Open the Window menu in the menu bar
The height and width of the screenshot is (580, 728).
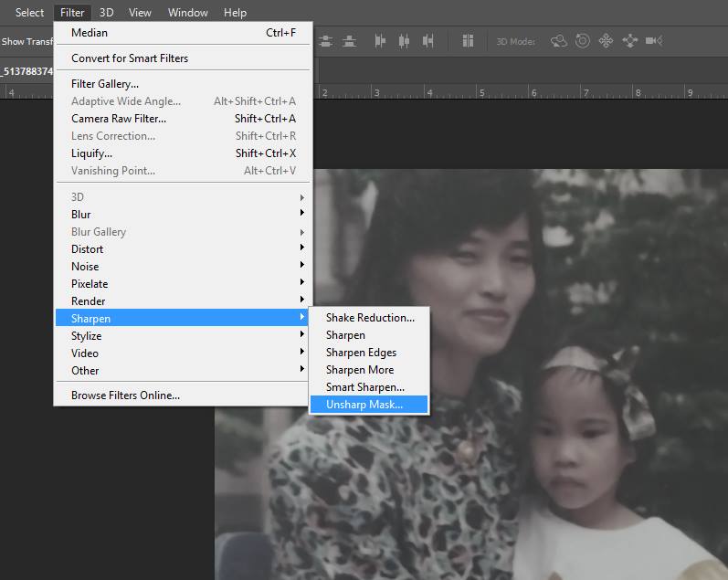coord(188,13)
